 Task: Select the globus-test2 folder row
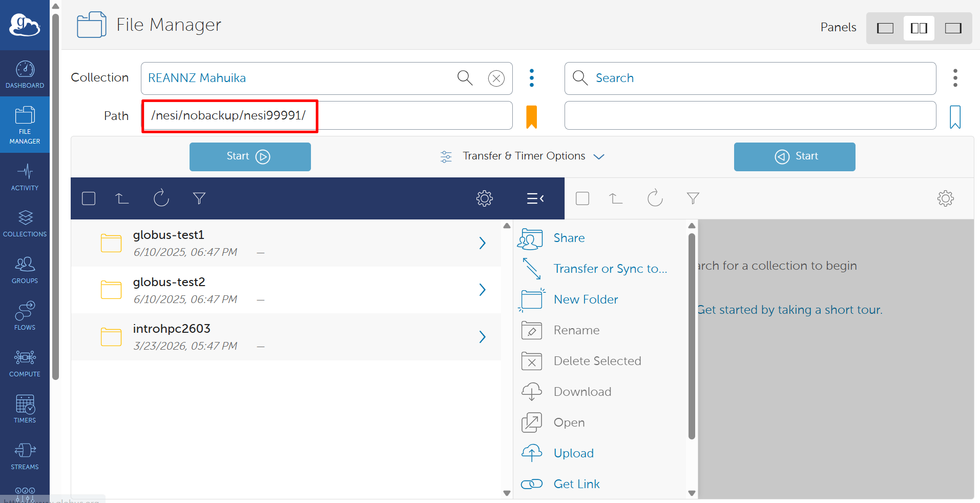click(x=286, y=290)
